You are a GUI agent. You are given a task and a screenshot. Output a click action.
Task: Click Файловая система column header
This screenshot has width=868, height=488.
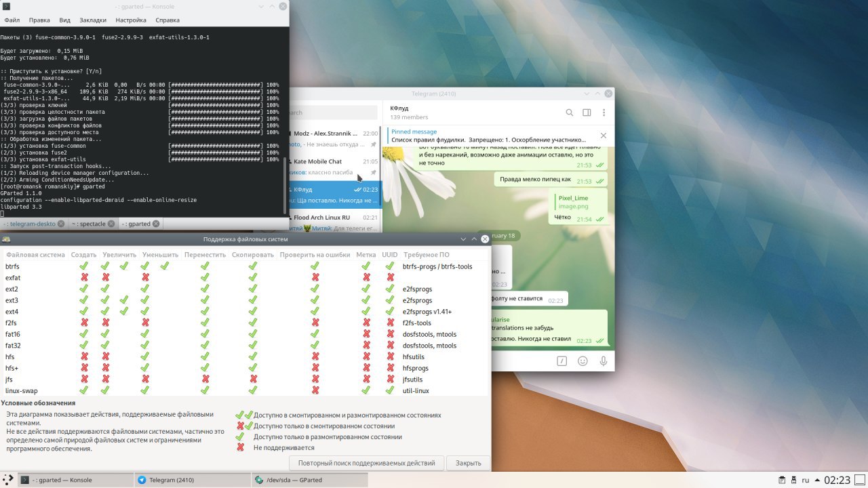(35, 255)
